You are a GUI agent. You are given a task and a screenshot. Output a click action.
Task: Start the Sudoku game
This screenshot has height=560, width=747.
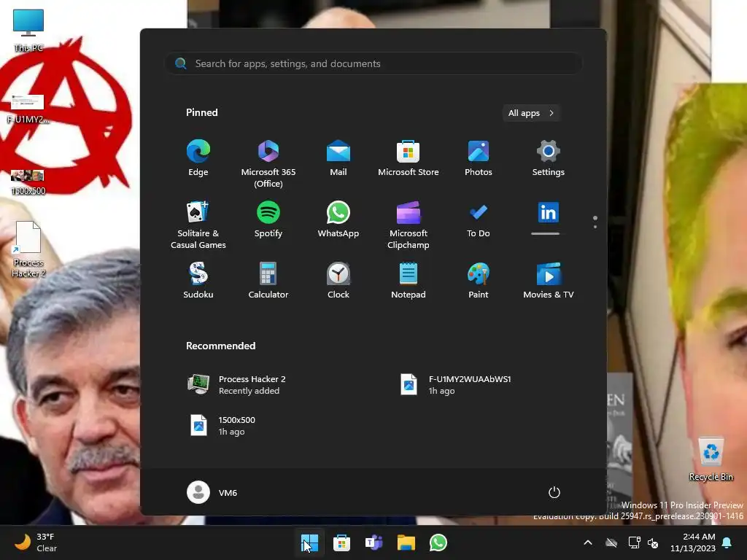(x=198, y=281)
